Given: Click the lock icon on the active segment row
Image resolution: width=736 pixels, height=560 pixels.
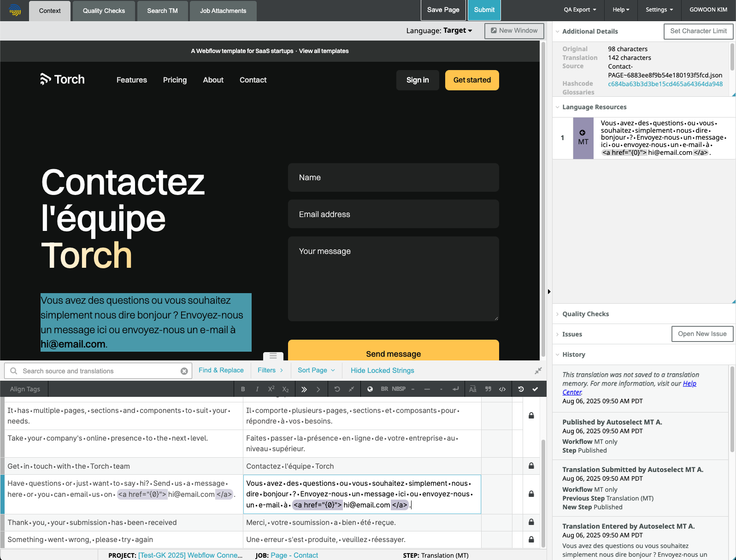Looking at the screenshot, I should (x=531, y=494).
